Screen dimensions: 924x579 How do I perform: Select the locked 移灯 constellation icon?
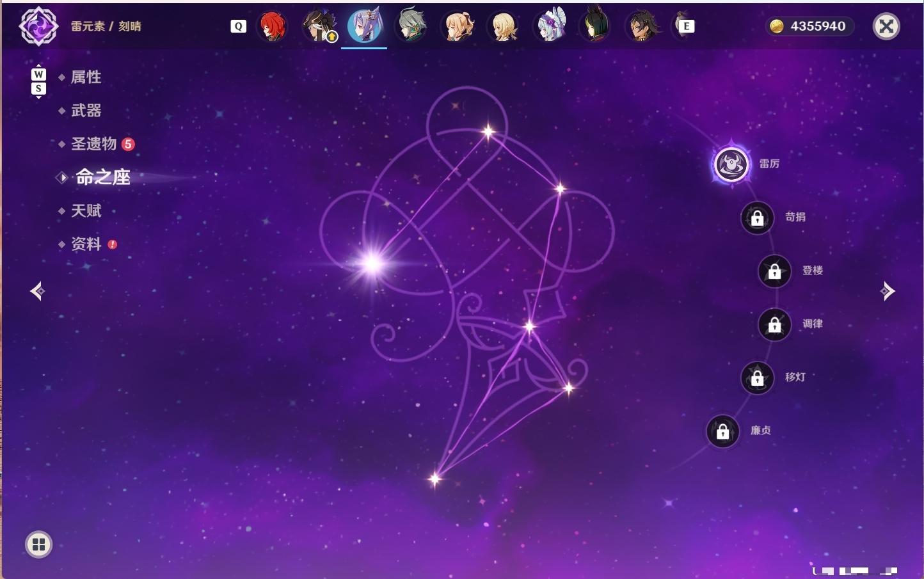[757, 378]
